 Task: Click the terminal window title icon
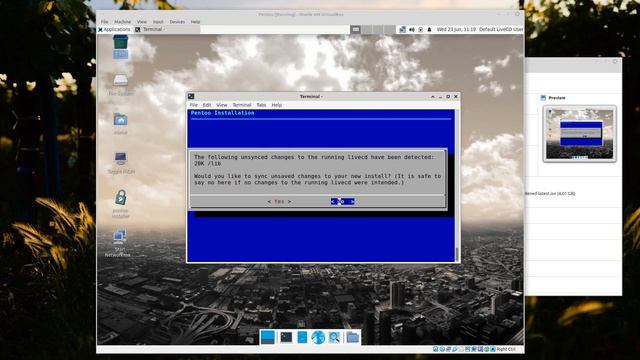pos(191,96)
